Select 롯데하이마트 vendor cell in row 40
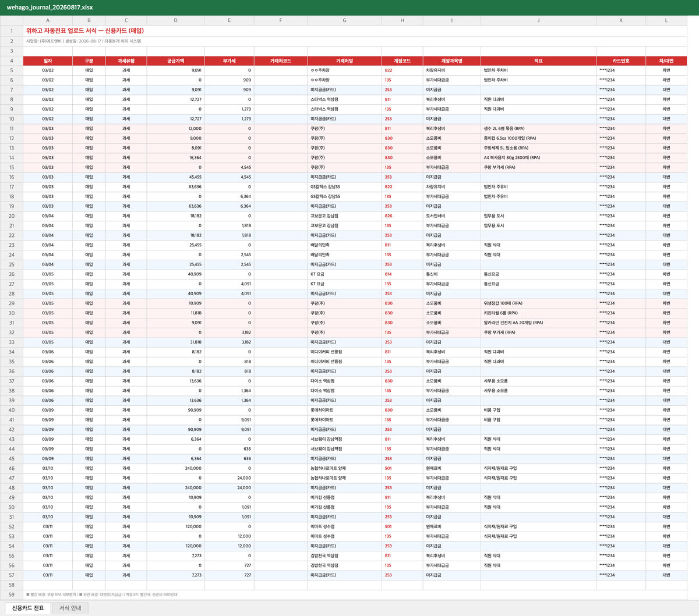Viewport: 699px width, 616px height. [x=344, y=410]
